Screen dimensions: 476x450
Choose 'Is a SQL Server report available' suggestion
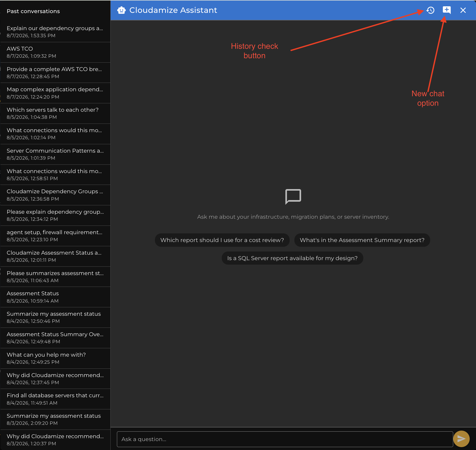coord(292,258)
